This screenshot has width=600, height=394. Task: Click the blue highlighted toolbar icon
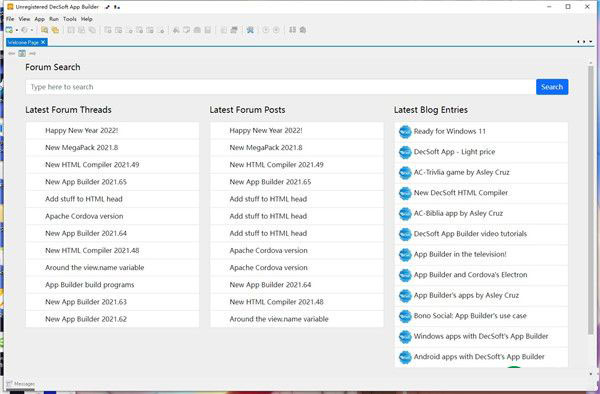pos(250,30)
